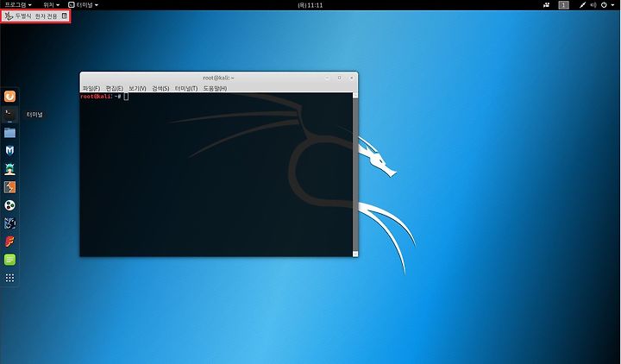Click the root@kali terminal title bar

click(x=218, y=78)
